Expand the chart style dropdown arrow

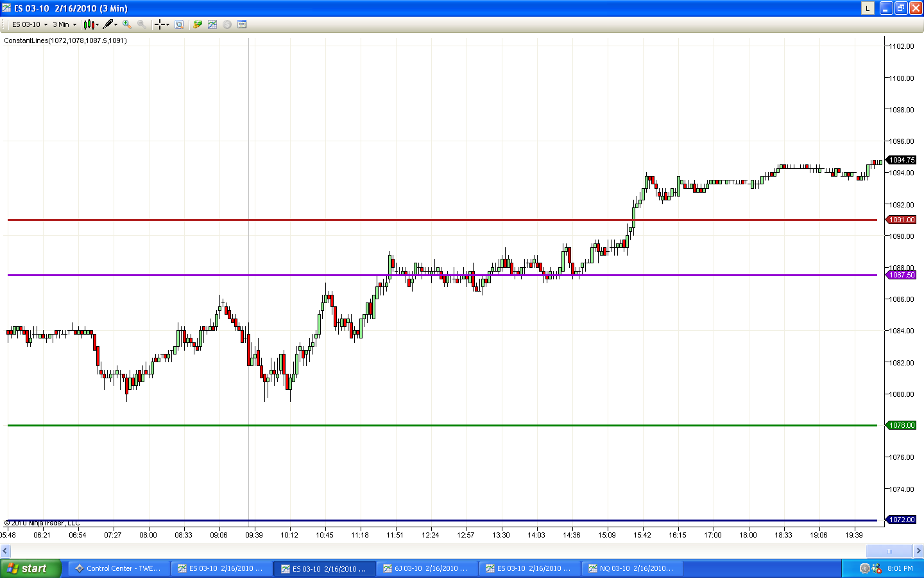98,24
